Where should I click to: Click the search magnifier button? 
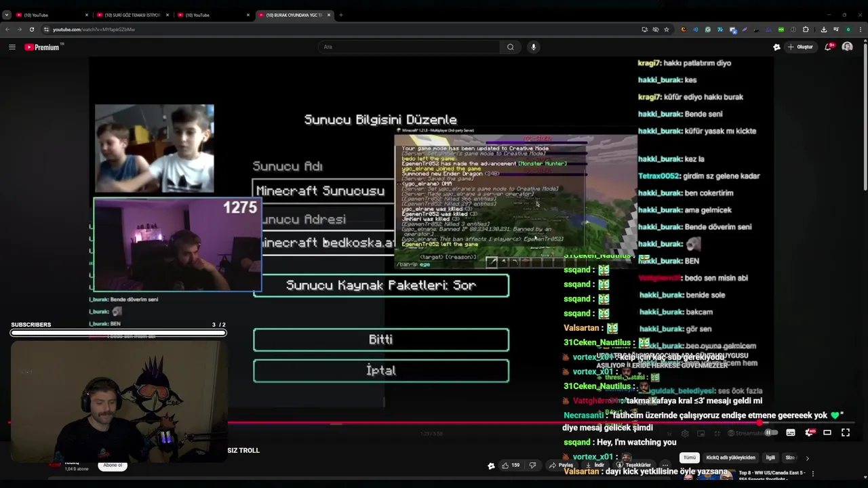click(x=511, y=47)
